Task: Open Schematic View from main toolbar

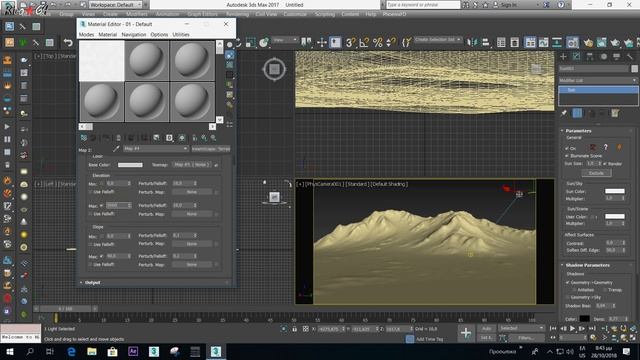Action: (x=557, y=42)
